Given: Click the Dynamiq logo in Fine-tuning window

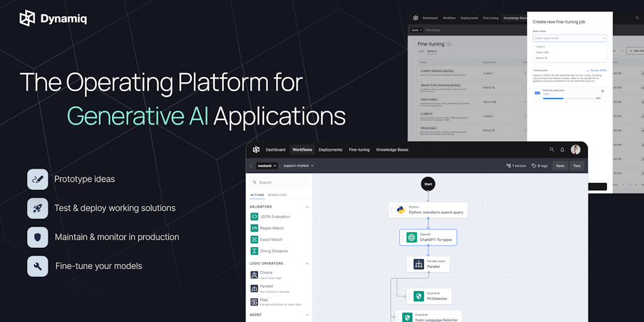Looking at the screenshot, I should tap(416, 18).
